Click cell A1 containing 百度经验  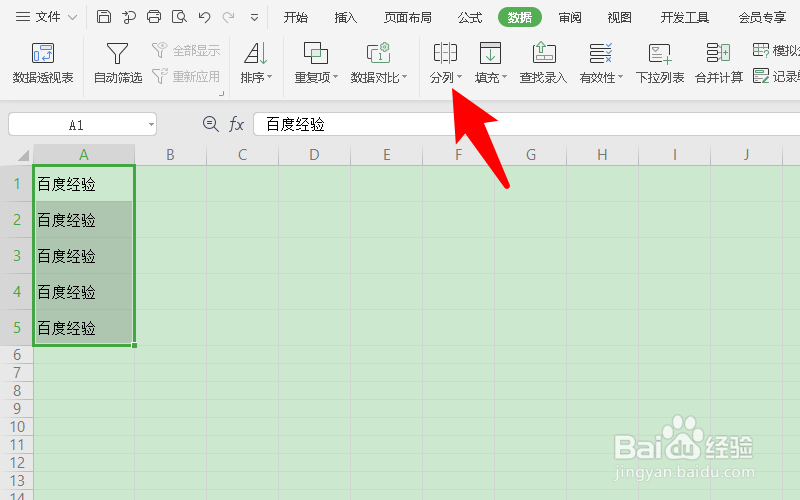(84, 184)
